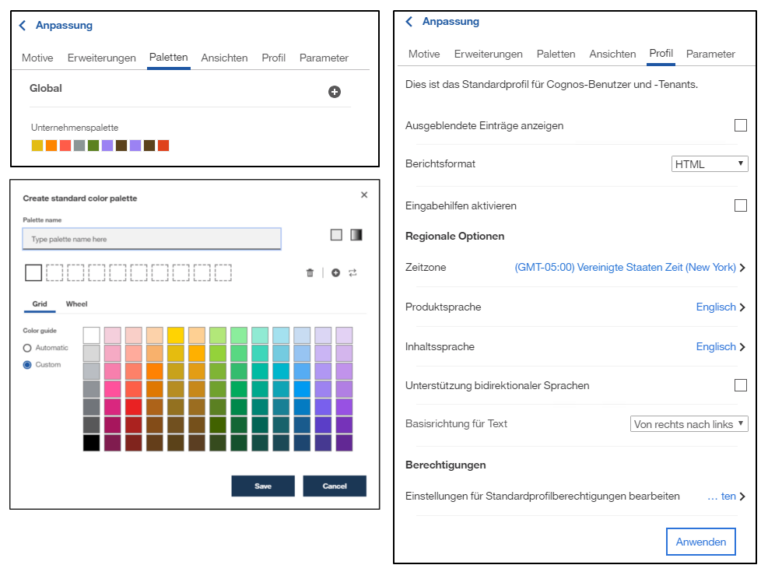This screenshot has width=768, height=572.
Task: Apply profile changes with Anwenden
Action: pyautogui.click(x=701, y=542)
